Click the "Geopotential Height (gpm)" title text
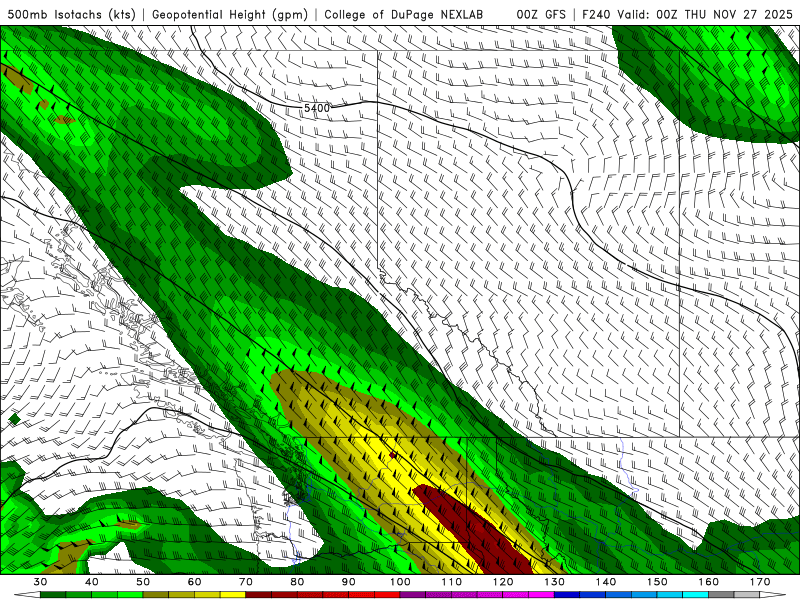The height and width of the screenshot is (600, 800). click(230, 15)
